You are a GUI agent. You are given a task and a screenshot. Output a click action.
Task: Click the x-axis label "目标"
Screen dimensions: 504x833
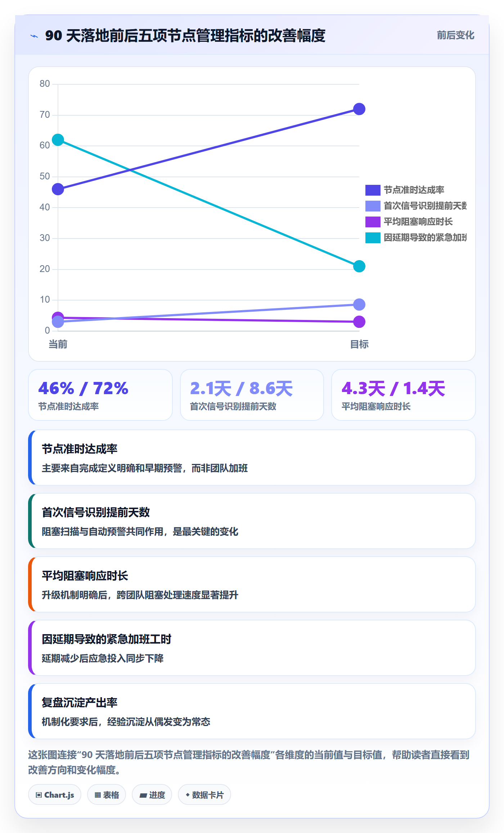(x=359, y=344)
